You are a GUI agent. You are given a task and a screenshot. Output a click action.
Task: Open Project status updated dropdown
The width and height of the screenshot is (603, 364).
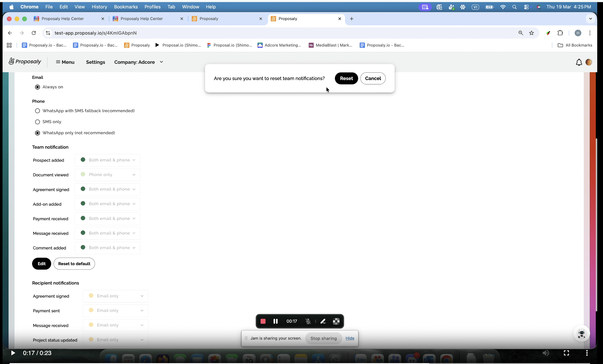point(115,340)
